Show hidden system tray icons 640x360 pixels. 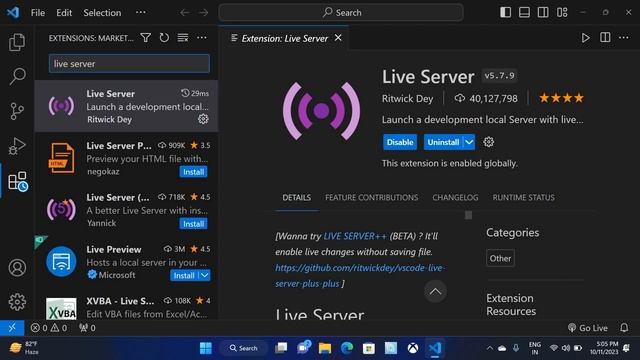[489, 348]
